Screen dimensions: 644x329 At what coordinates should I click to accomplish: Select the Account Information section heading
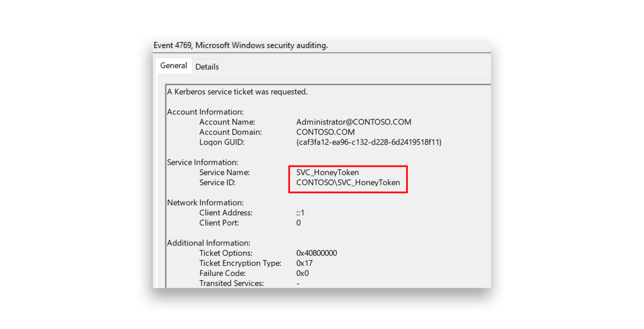204,112
